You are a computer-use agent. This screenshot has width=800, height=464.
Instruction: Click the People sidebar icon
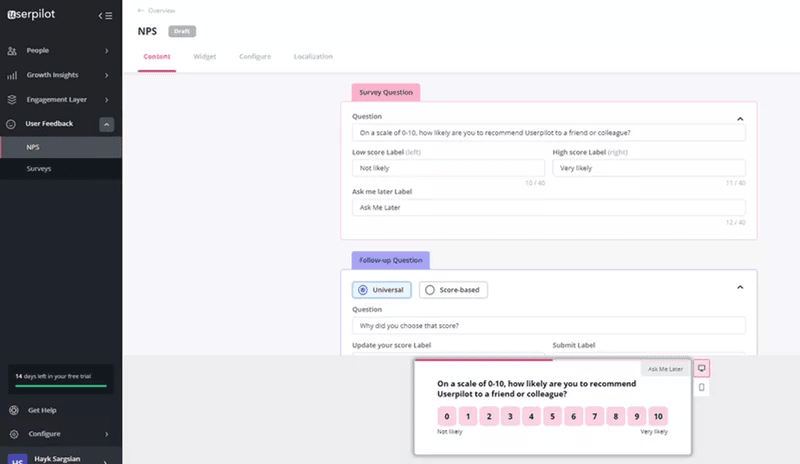(12, 51)
